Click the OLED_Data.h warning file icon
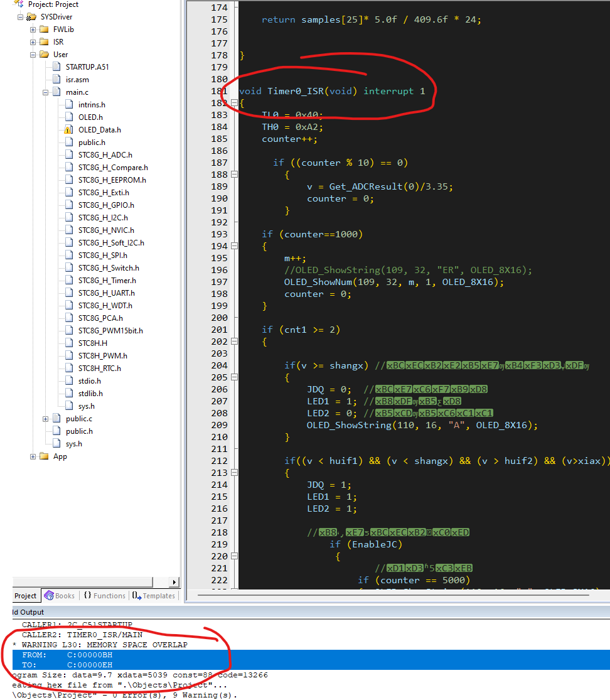 pos(68,130)
